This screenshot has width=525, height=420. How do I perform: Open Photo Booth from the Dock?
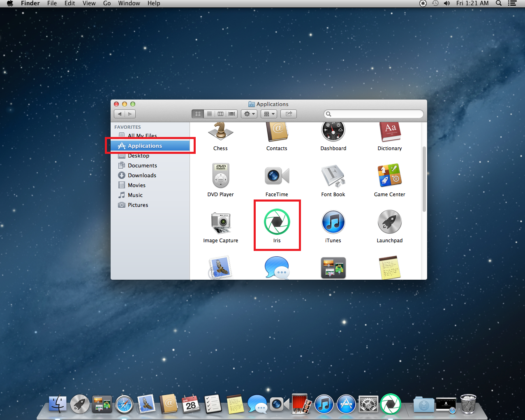(x=302, y=404)
